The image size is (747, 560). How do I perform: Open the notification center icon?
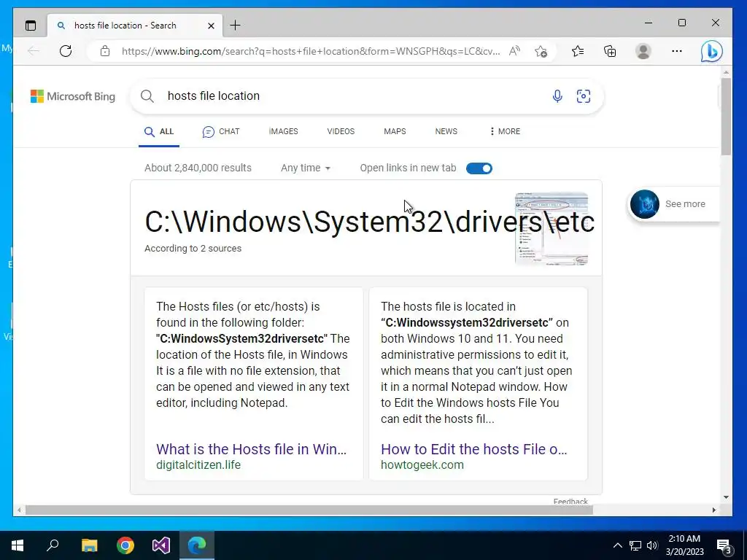pos(724,545)
